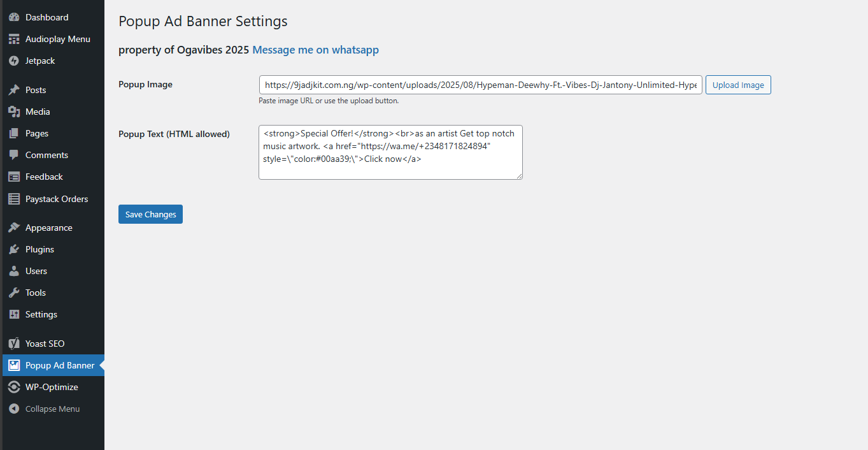Go to the Pages menu
This screenshot has width=868, height=450.
pyautogui.click(x=37, y=133)
